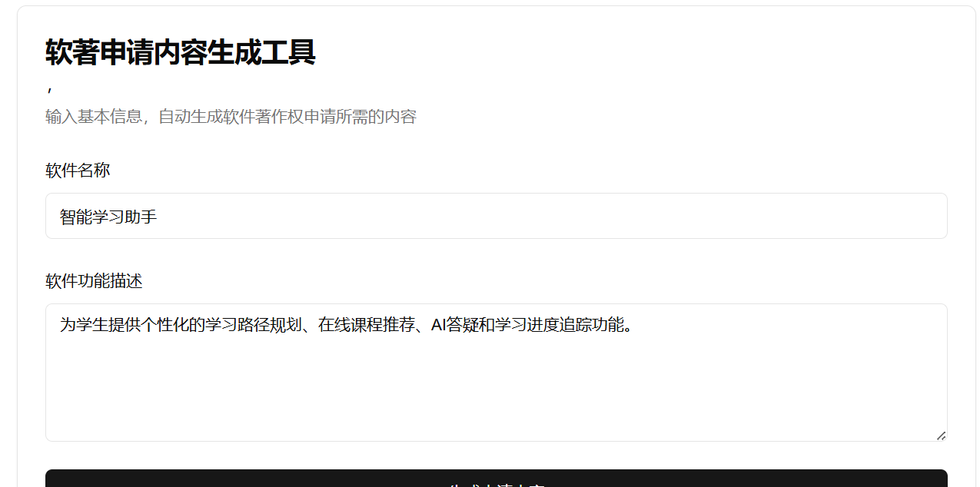Click the stray comma below the heading
Viewport: 980px width, 487px height.
coord(49,91)
